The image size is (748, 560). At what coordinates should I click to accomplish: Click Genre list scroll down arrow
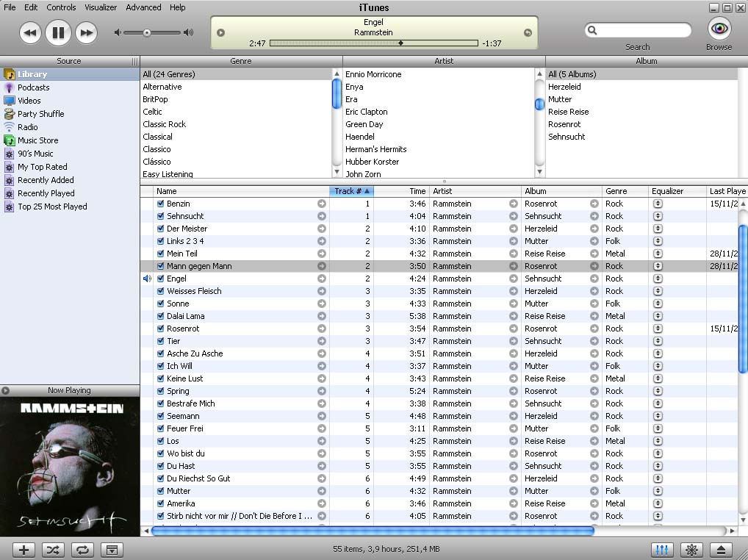point(337,172)
